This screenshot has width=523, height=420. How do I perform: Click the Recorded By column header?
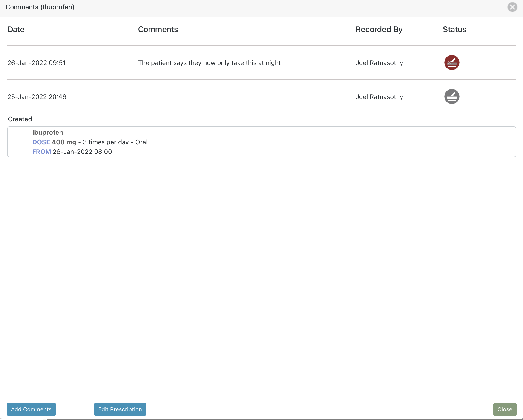[x=379, y=30]
